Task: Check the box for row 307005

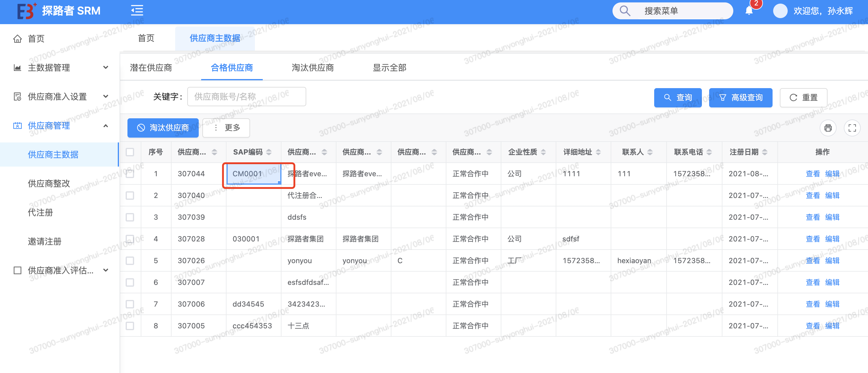Action: click(x=130, y=326)
